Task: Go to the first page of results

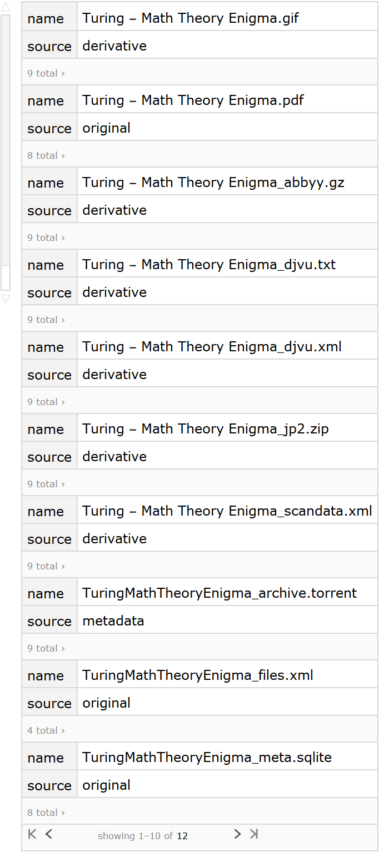Action: point(32,834)
